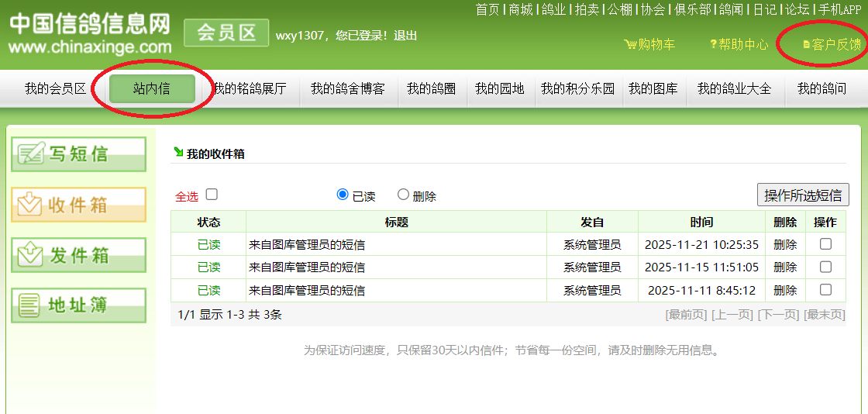Open the 客户反馈 customer feedback link
Viewport: 868px width, 414px height.
(x=833, y=44)
